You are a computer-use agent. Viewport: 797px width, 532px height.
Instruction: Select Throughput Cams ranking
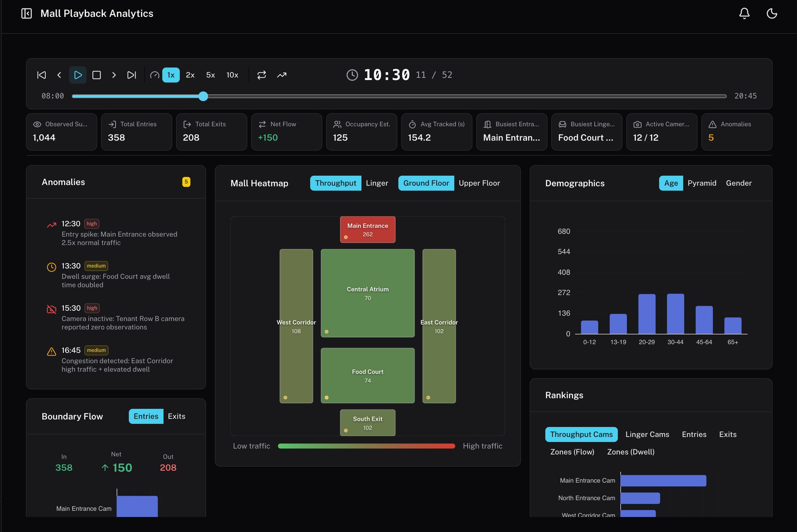click(x=581, y=435)
